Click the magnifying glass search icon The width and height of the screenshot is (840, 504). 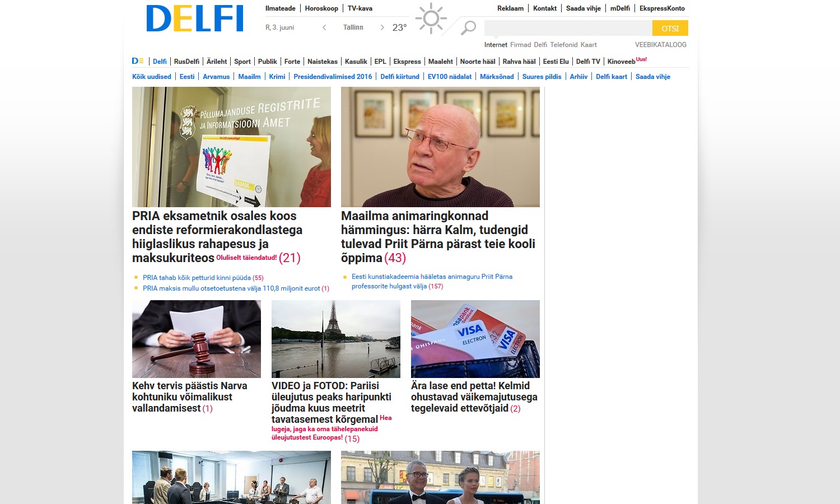468,27
